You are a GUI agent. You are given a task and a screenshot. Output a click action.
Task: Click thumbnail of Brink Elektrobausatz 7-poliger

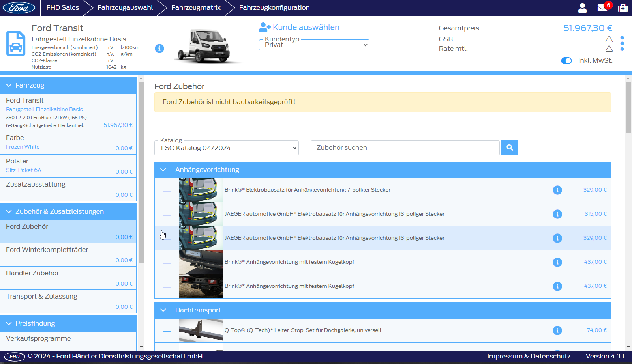click(x=201, y=190)
